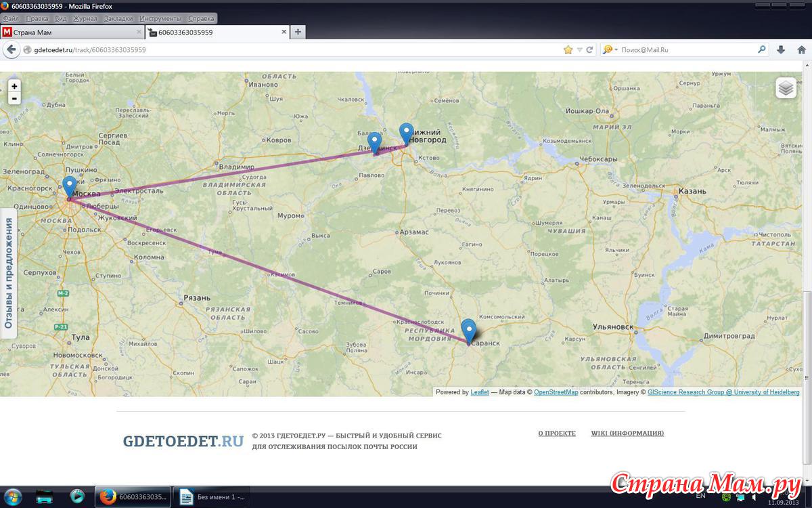This screenshot has height=508, width=812.
Task: Open the map layers switcher
Action: [786, 87]
